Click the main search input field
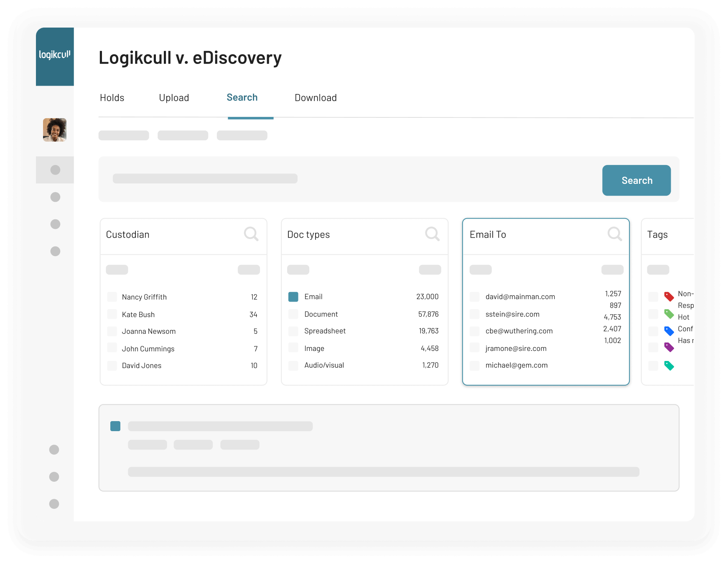The width and height of the screenshot is (728, 564). click(205, 179)
